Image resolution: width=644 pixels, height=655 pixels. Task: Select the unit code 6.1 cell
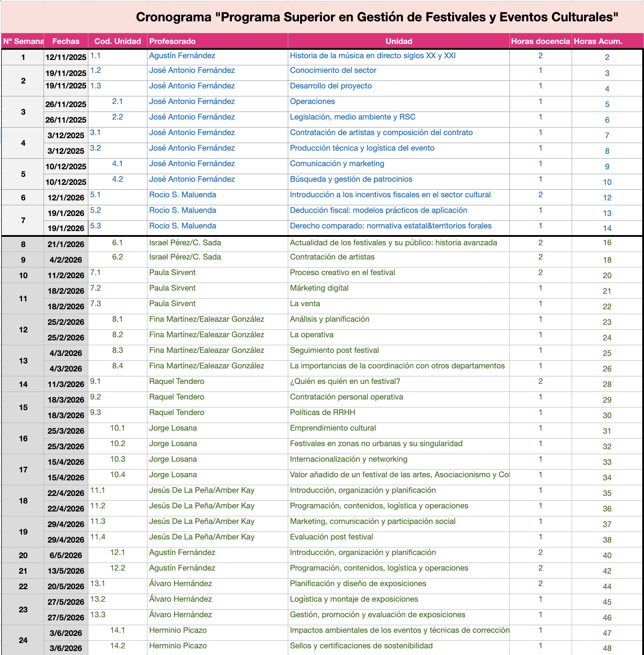click(x=117, y=243)
